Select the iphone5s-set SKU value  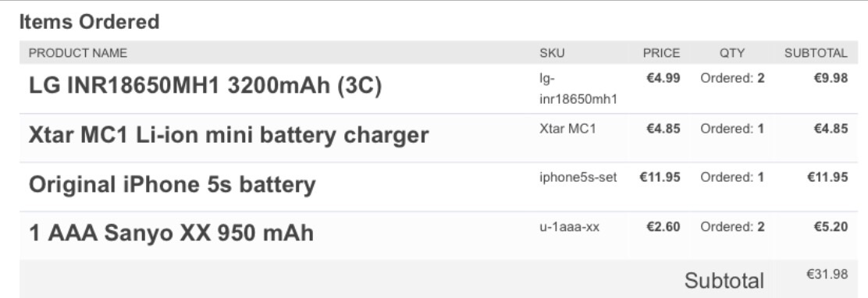[x=578, y=177]
